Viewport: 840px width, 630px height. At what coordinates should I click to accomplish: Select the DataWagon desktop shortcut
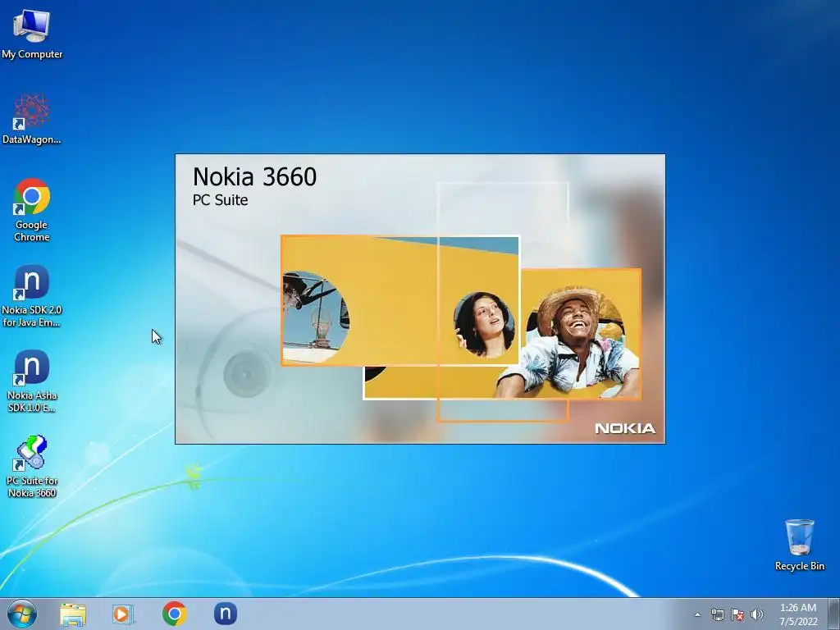[32, 119]
